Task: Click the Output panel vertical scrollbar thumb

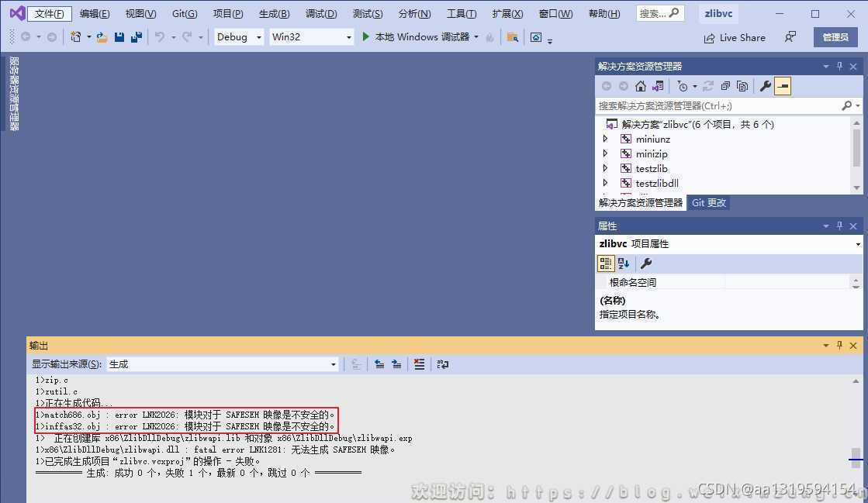Action: tap(856, 457)
